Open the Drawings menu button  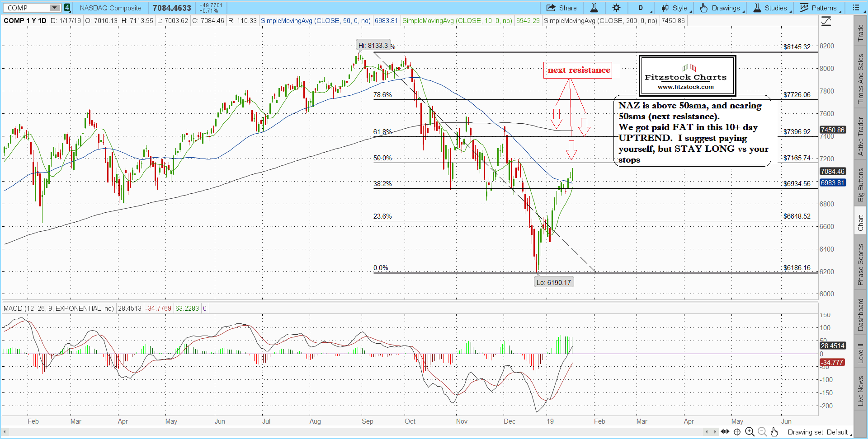coord(720,8)
